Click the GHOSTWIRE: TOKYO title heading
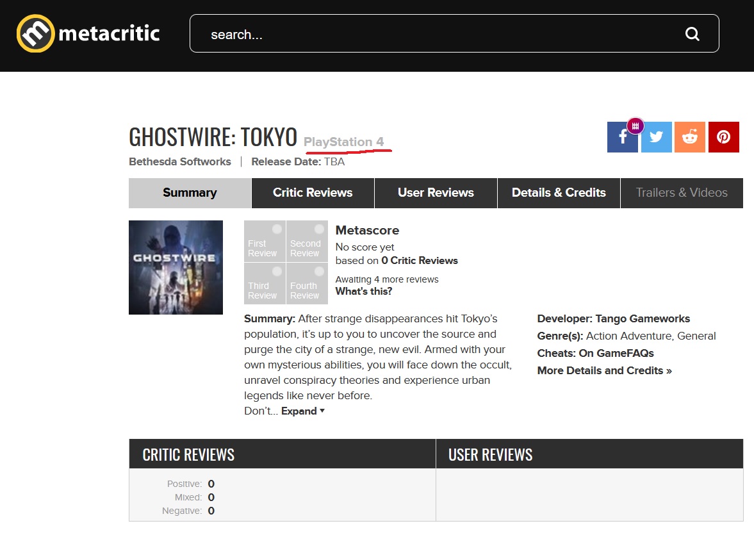Screen dimensions: 754x560 click(x=213, y=137)
